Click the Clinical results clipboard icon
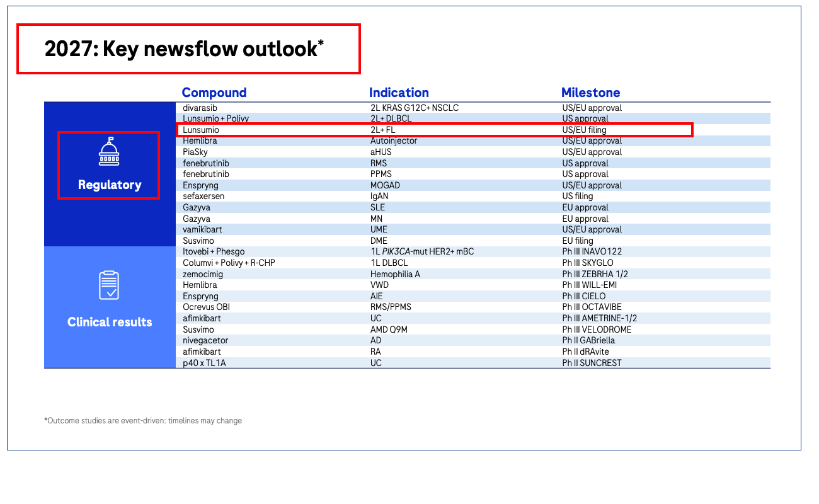Viewport: 819px width, 504px height. pos(109,285)
